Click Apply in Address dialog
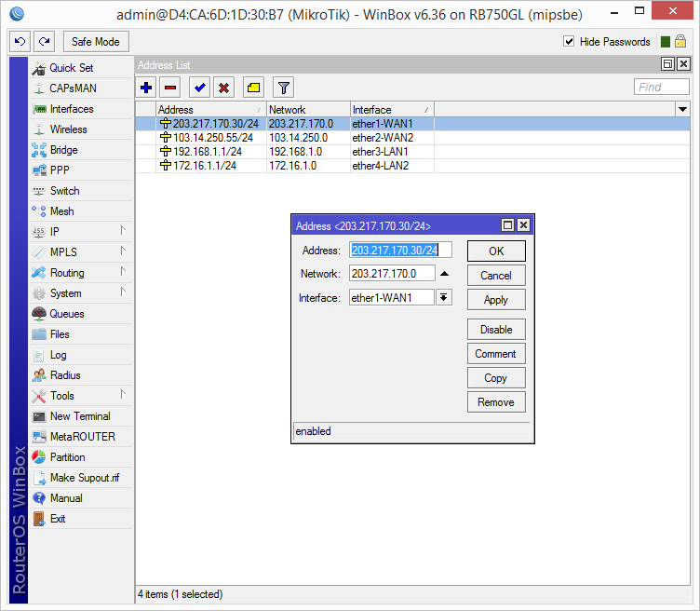This screenshot has width=700, height=611. 496,300
